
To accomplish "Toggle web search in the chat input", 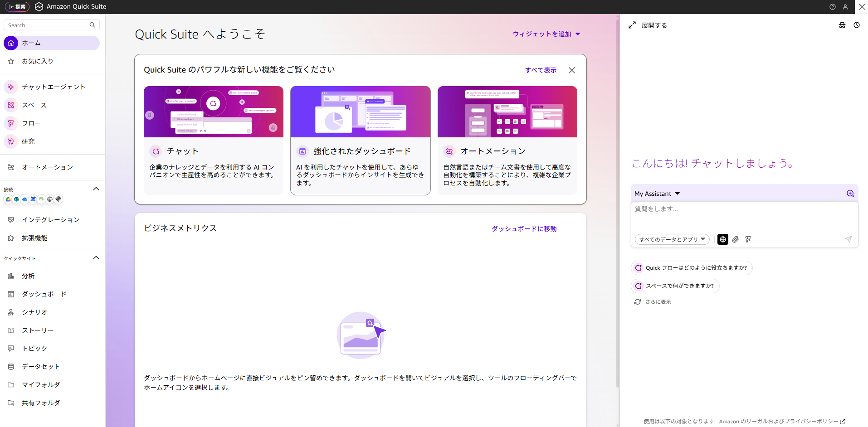I will pyautogui.click(x=722, y=239).
